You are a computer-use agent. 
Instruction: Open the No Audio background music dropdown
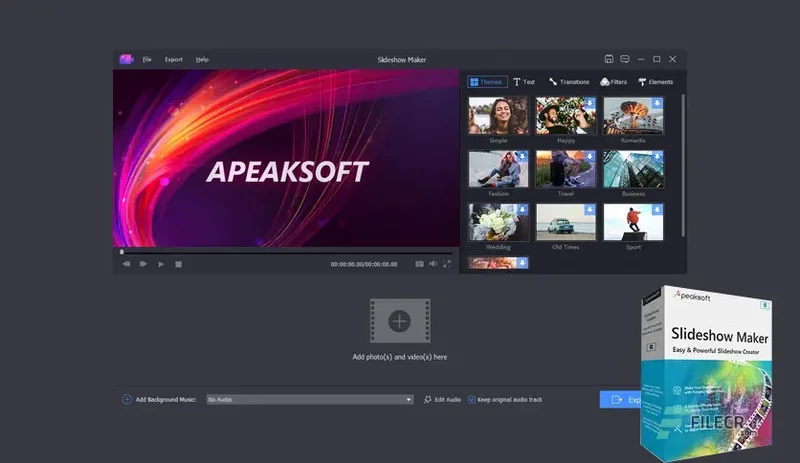tap(310, 400)
